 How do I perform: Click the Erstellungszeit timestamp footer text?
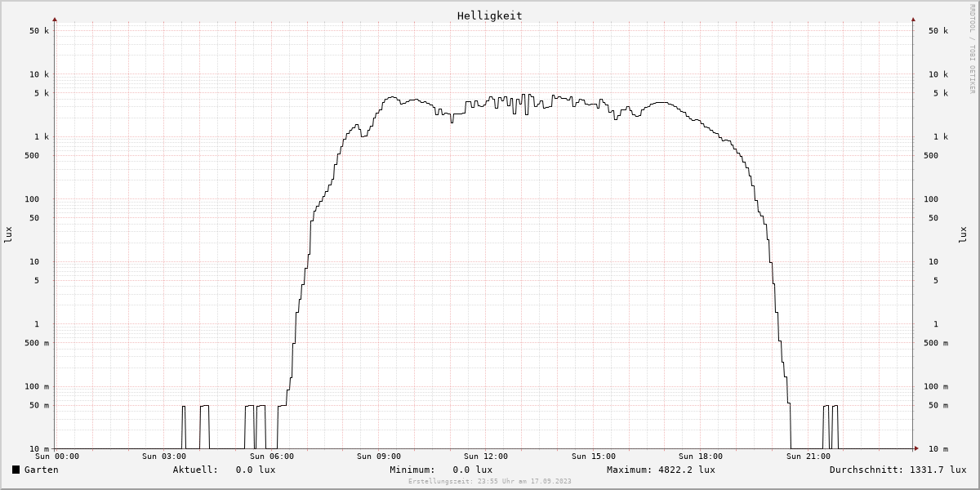(x=490, y=481)
